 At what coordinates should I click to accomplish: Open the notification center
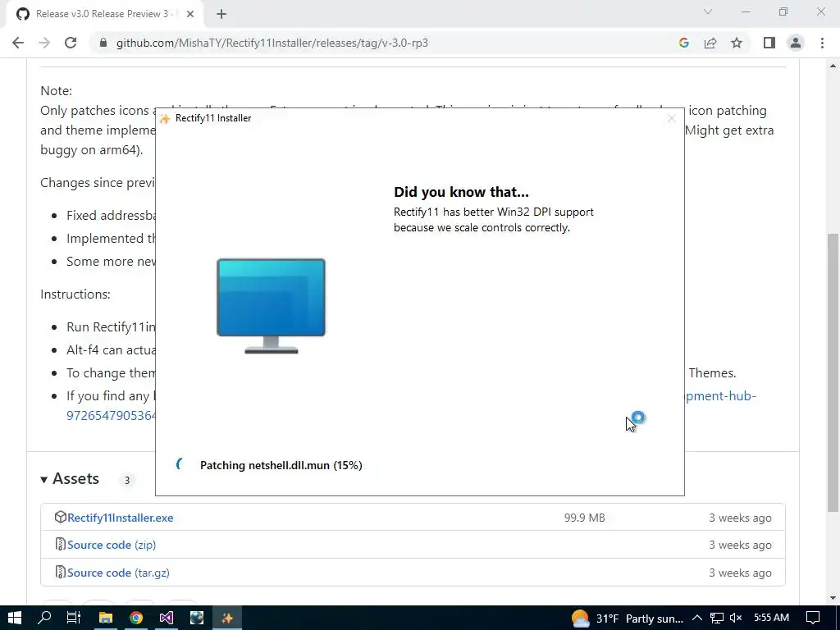tap(813, 618)
